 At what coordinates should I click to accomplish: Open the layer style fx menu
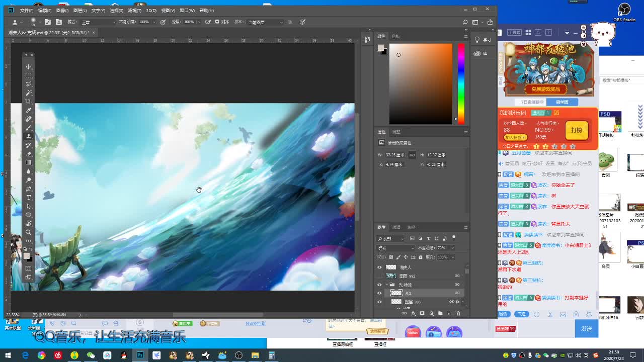413,313
